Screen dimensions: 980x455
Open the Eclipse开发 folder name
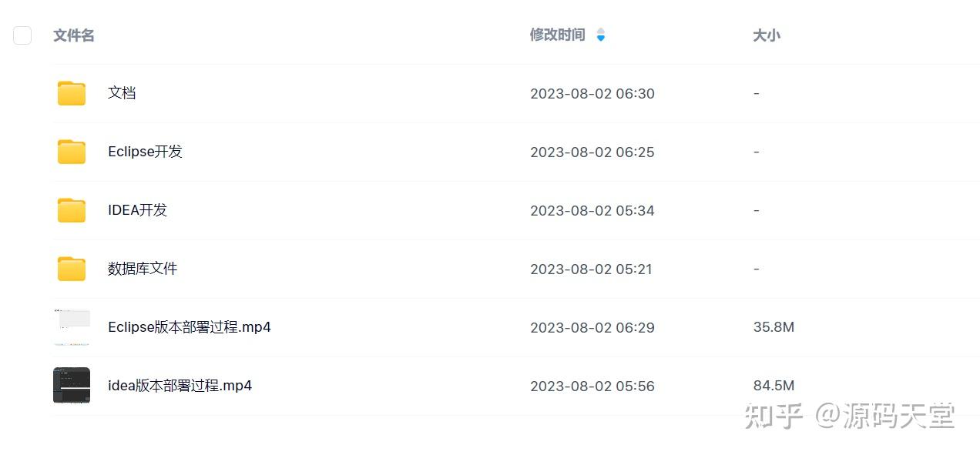pyautogui.click(x=145, y=152)
